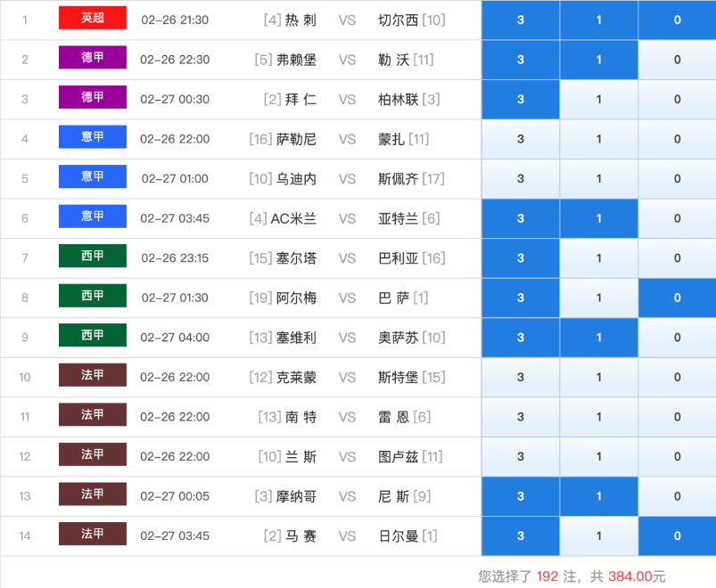Viewport: 716px width, 588px height.
Task: Deselect result 1 for AC米兰 vs 亚特兰
Action: [x=598, y=218]
